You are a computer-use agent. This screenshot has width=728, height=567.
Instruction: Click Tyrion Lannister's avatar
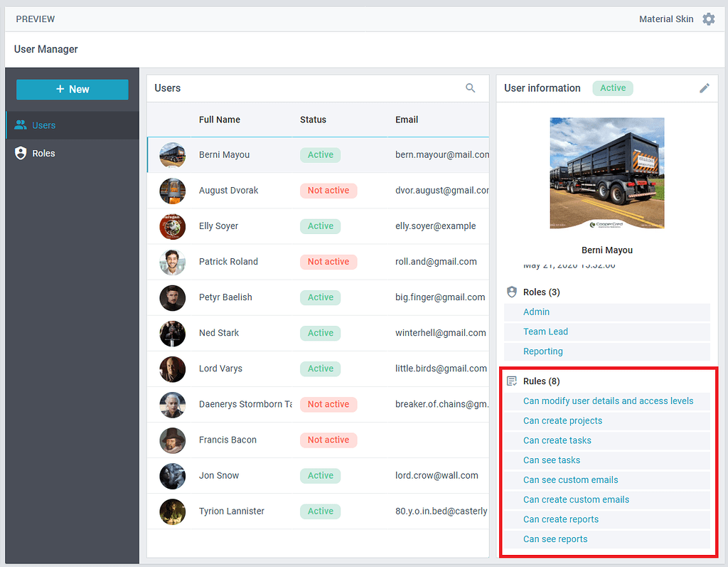(x=172, y=512)
